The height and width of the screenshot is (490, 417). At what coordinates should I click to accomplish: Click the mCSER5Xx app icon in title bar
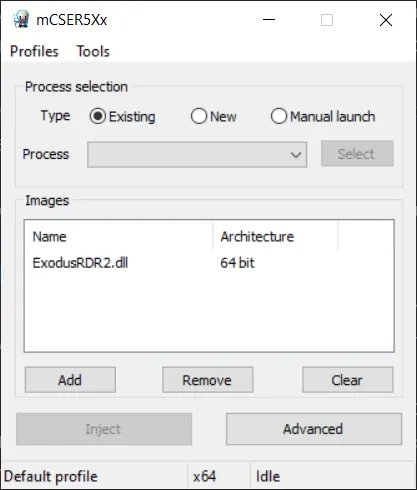coord(21,20)
